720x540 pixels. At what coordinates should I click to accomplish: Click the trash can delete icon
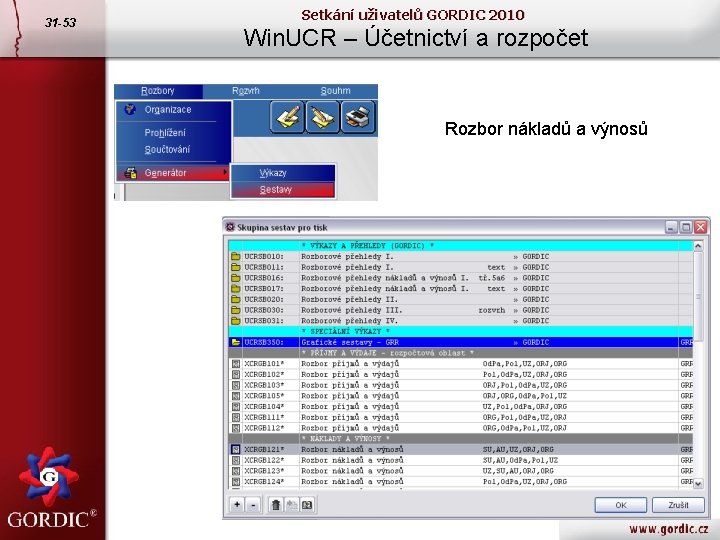[276, 505]
